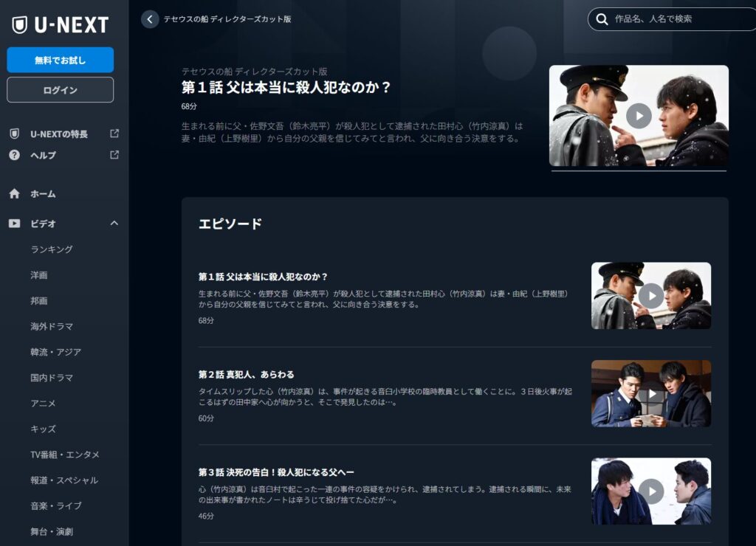Click the help question mark icon

click(15, 155)
